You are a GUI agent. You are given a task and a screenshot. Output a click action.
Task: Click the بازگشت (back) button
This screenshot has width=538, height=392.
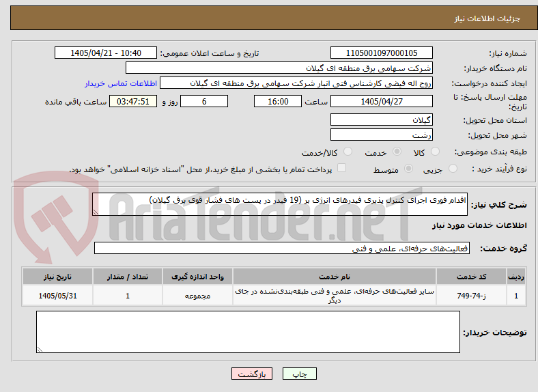click(252, 374)
